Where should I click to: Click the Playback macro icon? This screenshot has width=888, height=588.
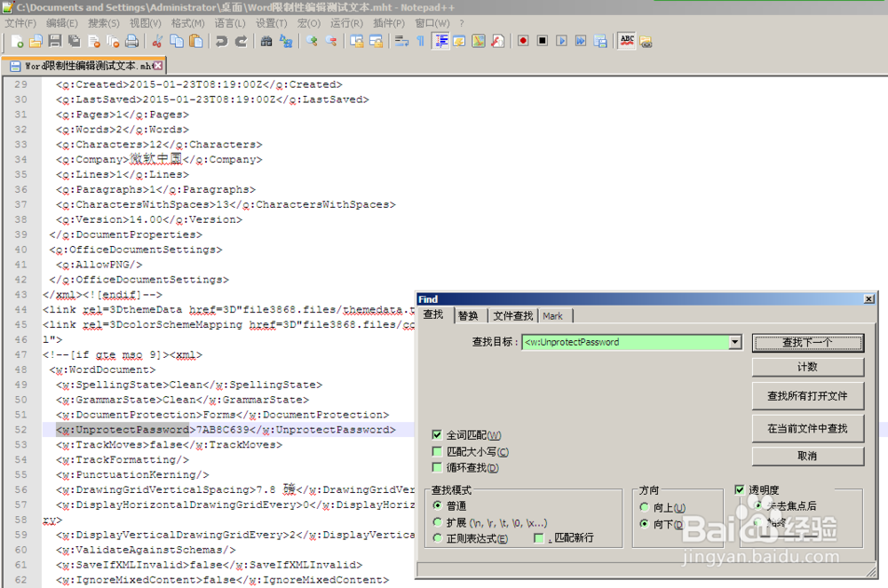pyautogui.click(x=561, y=41)
